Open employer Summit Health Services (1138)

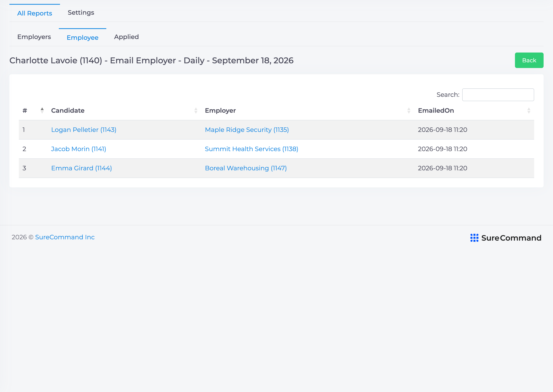251,149
